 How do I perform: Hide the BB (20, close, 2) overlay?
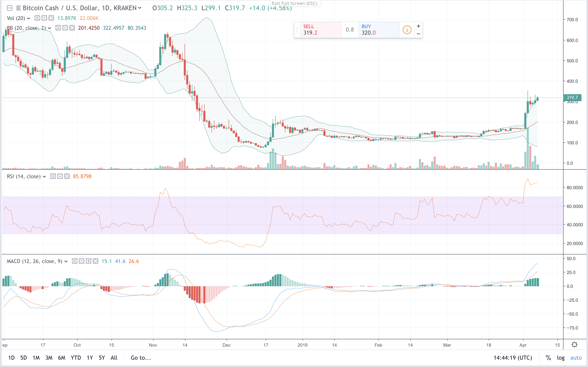click(58, 28)
